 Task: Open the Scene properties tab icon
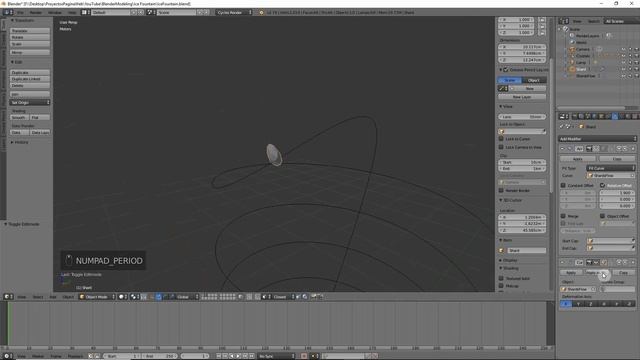pos(588,117)
